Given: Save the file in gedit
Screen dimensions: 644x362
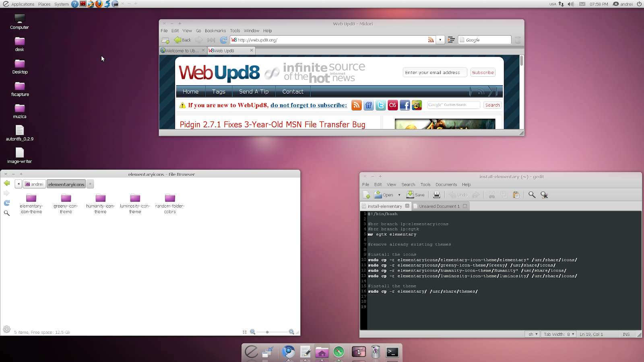Looking at the screenshot, I should coord(415,195).
